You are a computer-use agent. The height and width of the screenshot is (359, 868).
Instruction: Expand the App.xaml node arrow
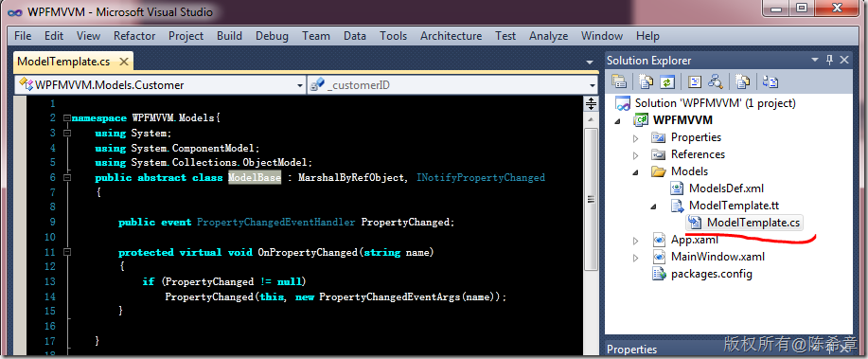pyautogui.click(x=635, y=241)
